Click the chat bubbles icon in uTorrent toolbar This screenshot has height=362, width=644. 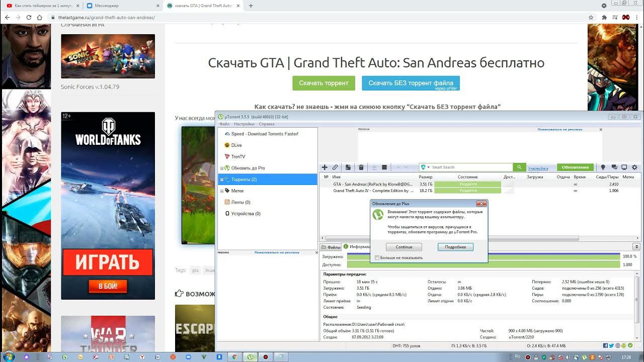(x=614, y=167)
